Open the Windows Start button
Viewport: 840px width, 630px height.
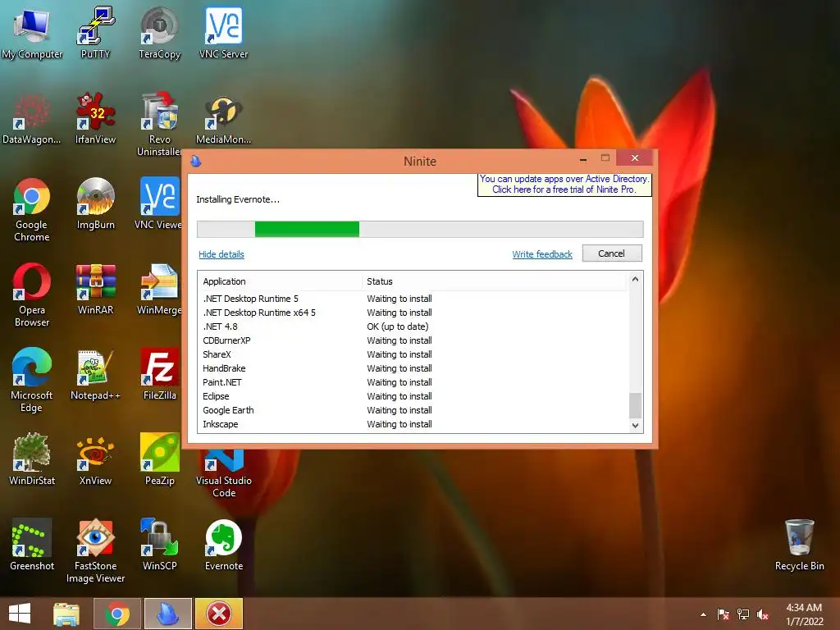click(x=20, y=614)
